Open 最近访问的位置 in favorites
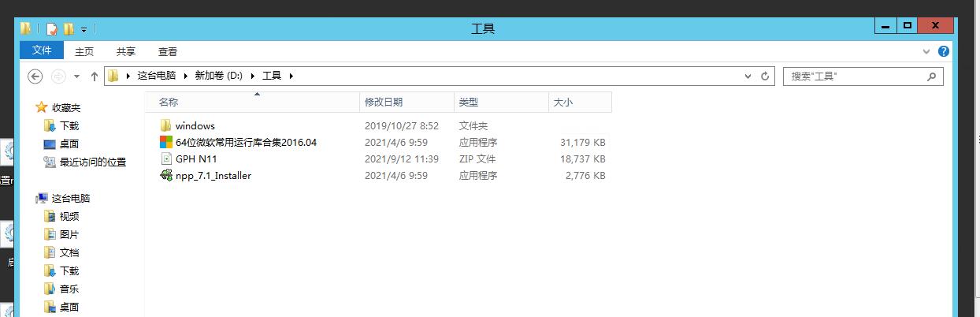Screen dimensions: 980x317 click(x=92, y=162)
